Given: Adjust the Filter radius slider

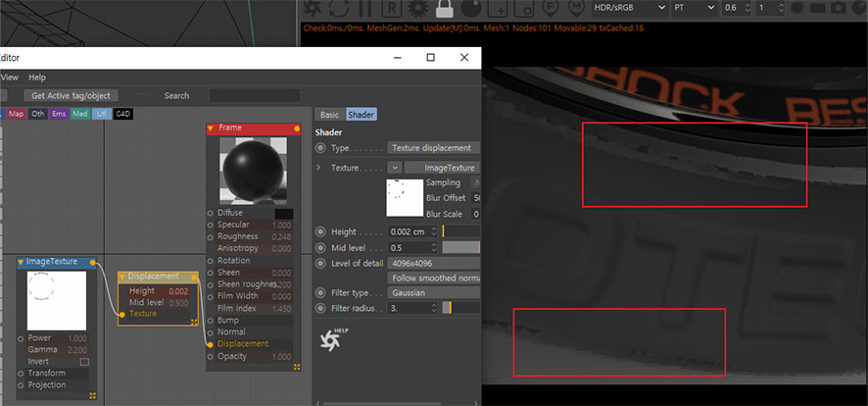Looking at the screenshot, I should pos(447,308).
